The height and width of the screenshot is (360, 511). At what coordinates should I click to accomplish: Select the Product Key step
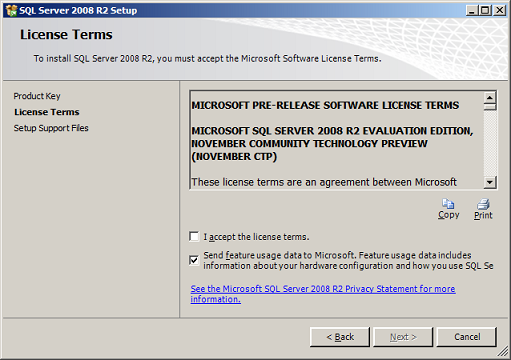tap(37, 96)
